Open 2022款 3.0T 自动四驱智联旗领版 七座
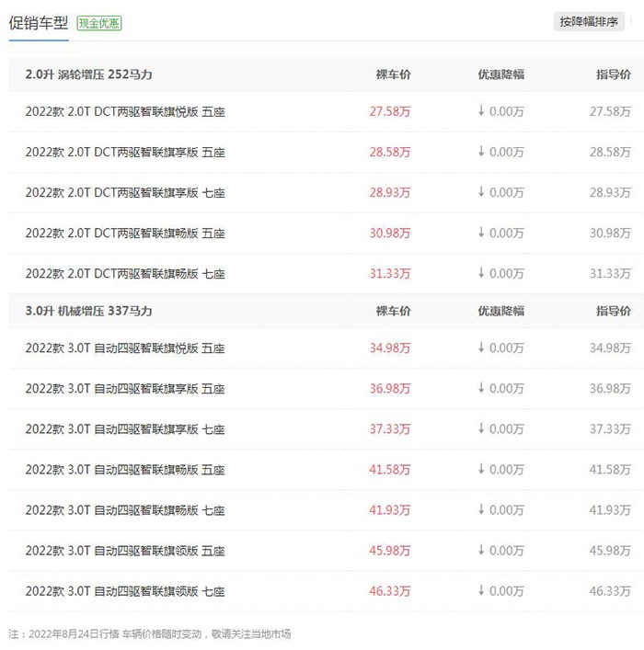The height and width of the screenshot is (650, 644). [125, 591]
